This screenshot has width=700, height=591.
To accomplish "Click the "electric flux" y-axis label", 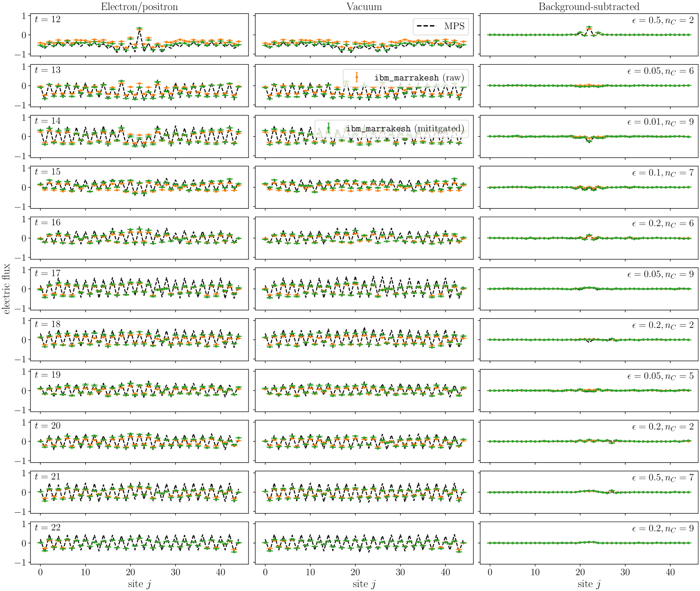I will (x=7, y=288).
